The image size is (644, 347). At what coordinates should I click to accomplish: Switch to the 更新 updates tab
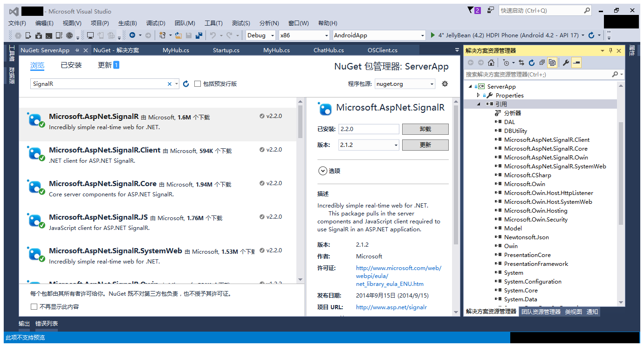click(x=109, y=65)
